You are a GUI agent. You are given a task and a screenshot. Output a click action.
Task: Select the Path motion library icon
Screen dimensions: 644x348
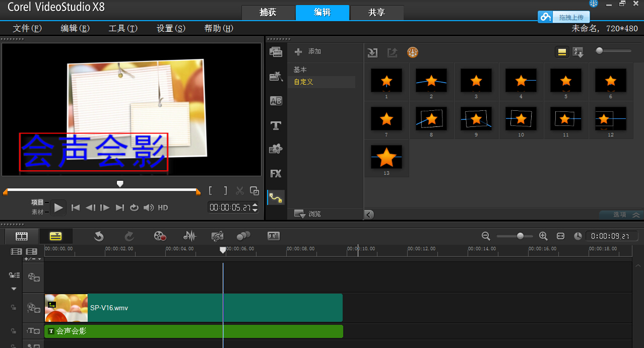click(276, 197)
